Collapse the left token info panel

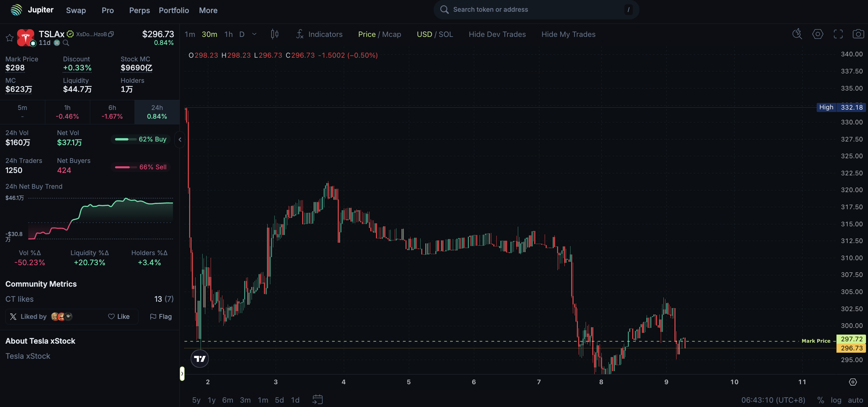point(180,139)
